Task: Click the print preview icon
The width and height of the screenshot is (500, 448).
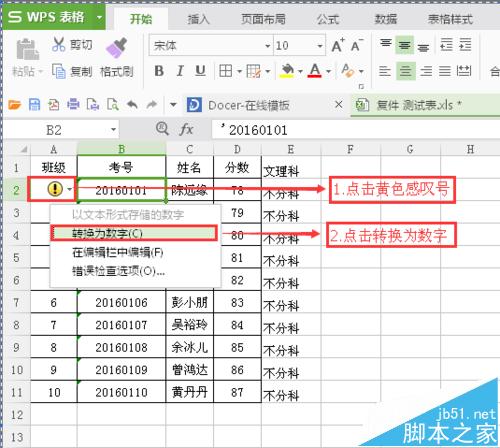Action: pyautogui.click(x=113, y=105)
